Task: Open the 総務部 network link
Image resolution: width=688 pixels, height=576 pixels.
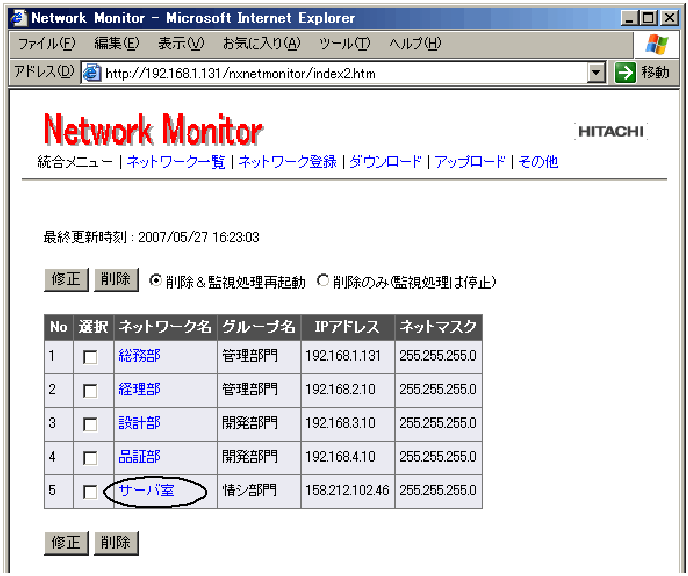Action: [x=140, y=355]
